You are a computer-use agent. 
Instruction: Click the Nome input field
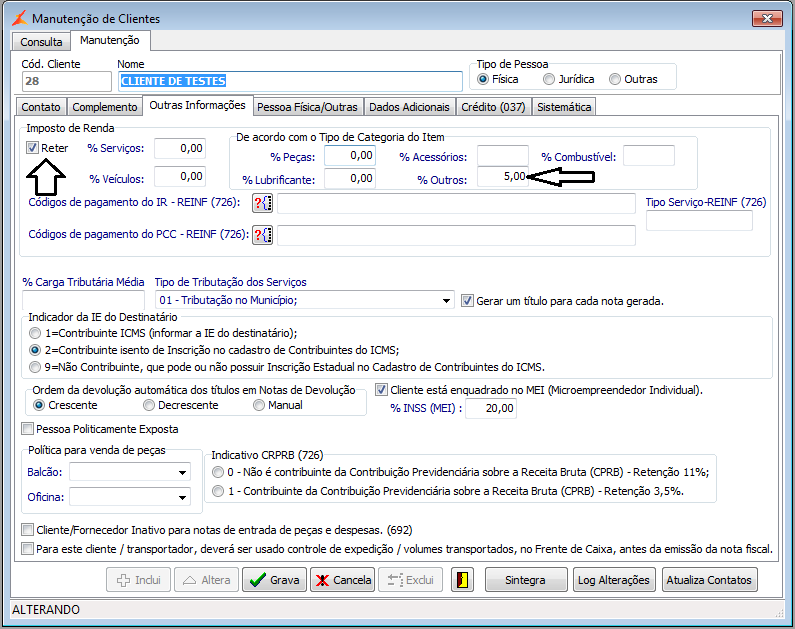[x=290, y=81]
